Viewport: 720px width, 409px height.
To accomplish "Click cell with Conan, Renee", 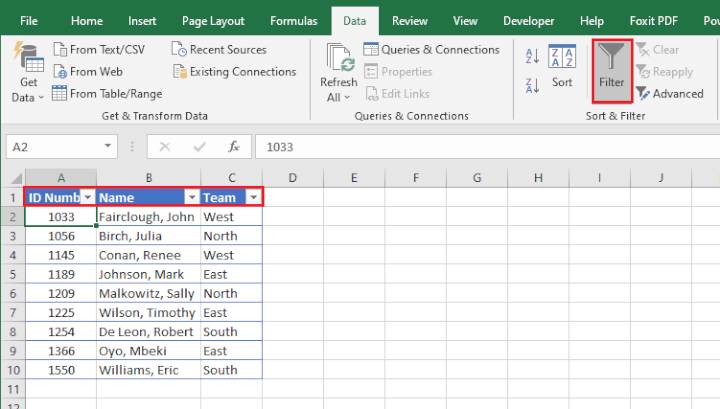I will tap(148, 255).
